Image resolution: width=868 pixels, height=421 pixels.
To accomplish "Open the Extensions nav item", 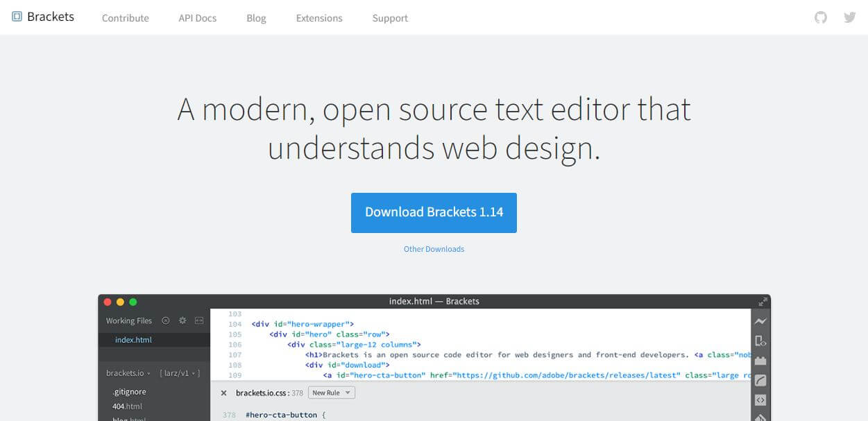I will pyautogui.click(x=319, y=18).
